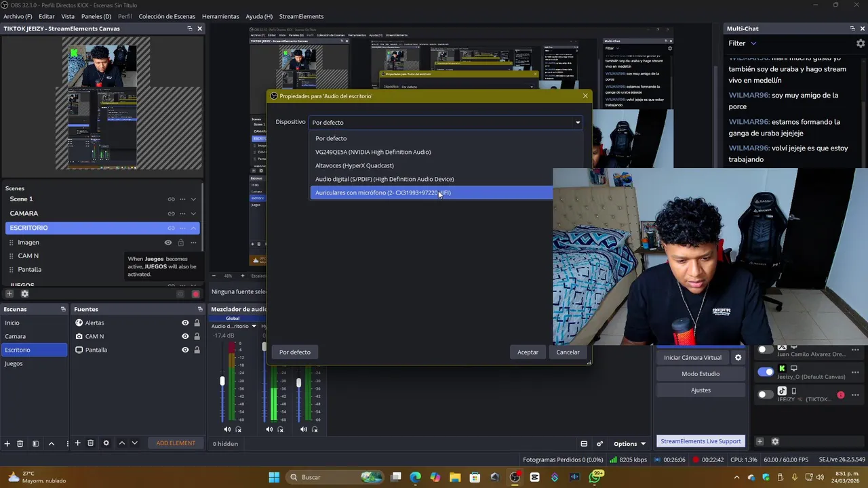
Task: Open virtual camera settings gear
Action: pyautogui.click(x=738, y=357)
